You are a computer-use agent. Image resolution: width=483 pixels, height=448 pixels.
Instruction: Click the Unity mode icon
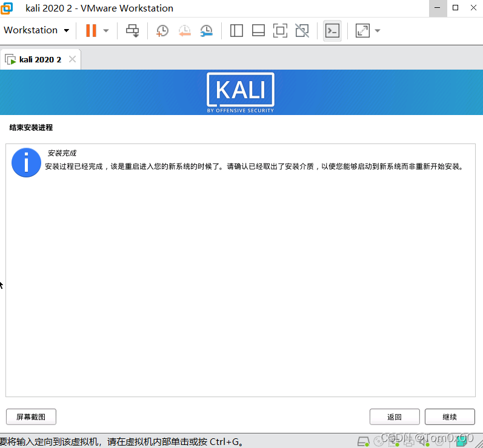(302, 30)
